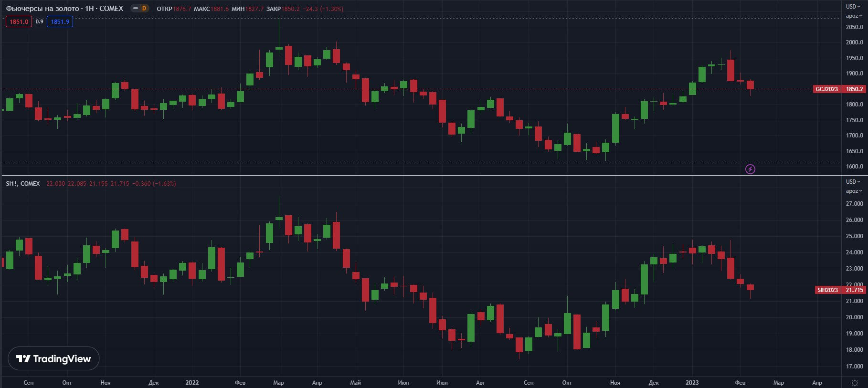The height and width of the screenshot is (388, 868).
Task: Click the lightning bolt event marker icon
Action: (x=750, y=169)
